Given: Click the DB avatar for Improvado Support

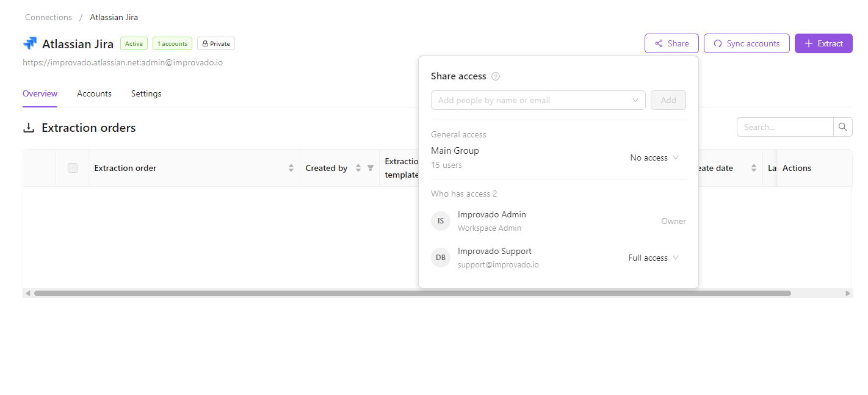Looking at the screenshot, I should [x=441, y=258].
